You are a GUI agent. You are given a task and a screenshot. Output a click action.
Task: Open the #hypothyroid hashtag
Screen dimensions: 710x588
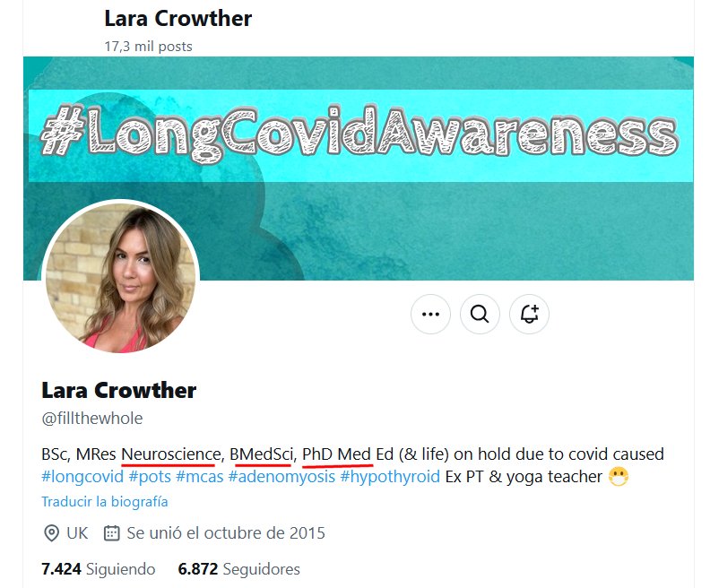(390, 477)
